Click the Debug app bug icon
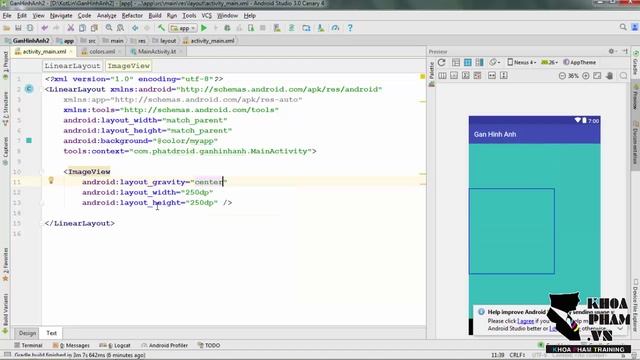This screenshot has width=640, height=360. pyautogui.click(x=227, y=28)
